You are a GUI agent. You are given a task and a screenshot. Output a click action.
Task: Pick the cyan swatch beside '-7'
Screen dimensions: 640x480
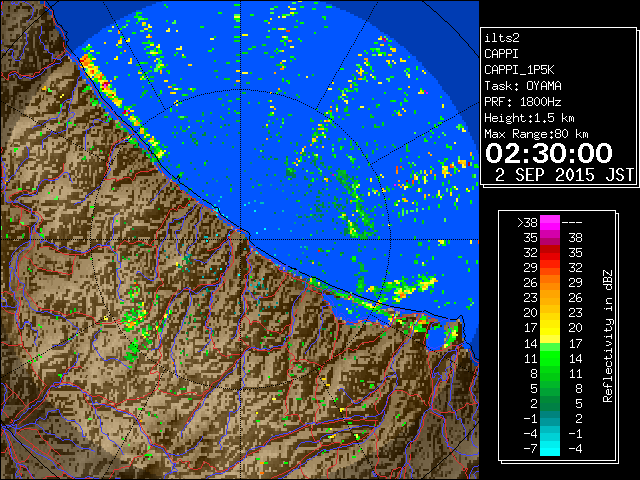pos(550,448)
